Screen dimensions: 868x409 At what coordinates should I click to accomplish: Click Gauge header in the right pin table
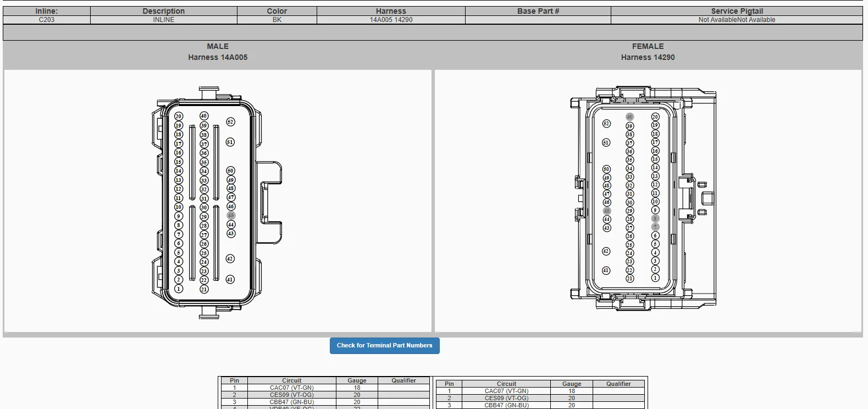[572, 384]
